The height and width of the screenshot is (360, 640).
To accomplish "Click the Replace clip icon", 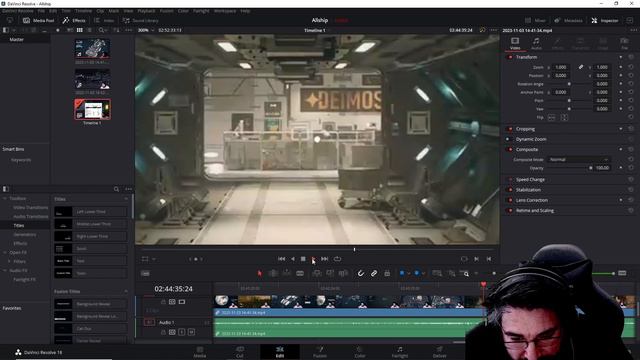I will click(x=343, y=273).
